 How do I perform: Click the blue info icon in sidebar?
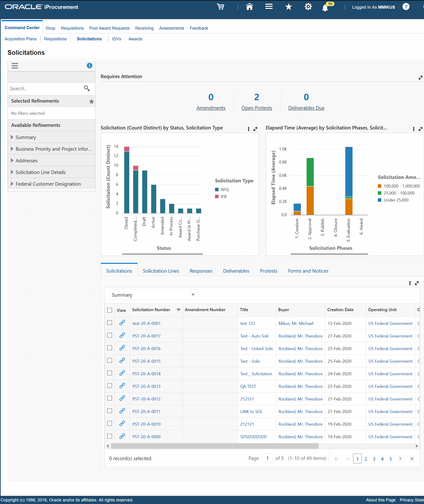[89, 66]
